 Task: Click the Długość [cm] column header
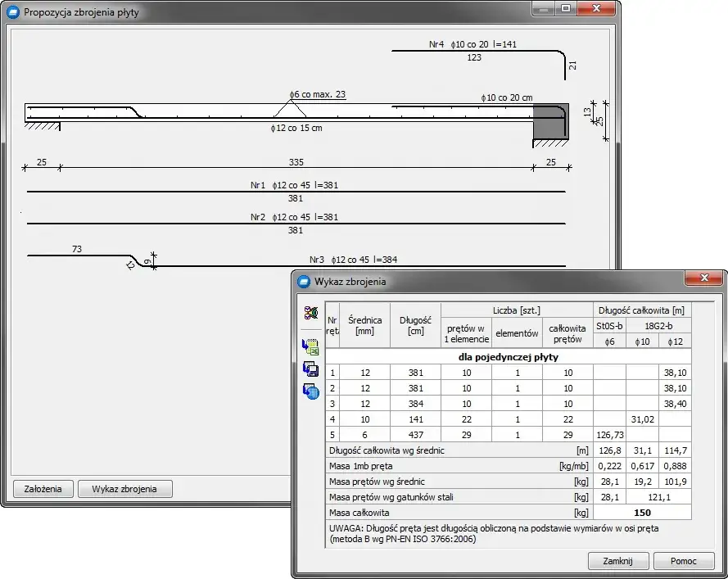(415, 325)
